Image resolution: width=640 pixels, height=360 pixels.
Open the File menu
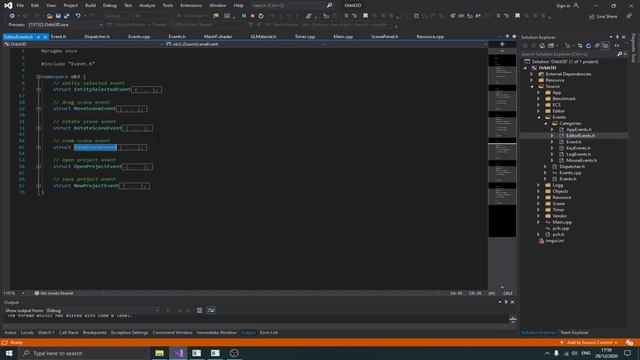20,5
